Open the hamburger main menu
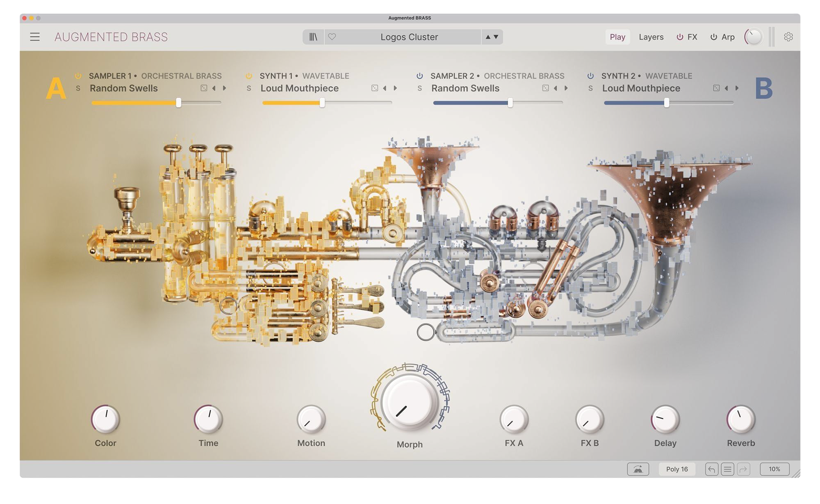The image size is (820, 504). (x=35, y=37)
